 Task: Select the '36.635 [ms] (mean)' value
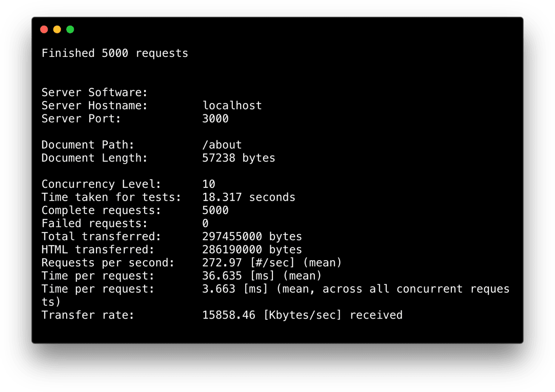point(262,276)
